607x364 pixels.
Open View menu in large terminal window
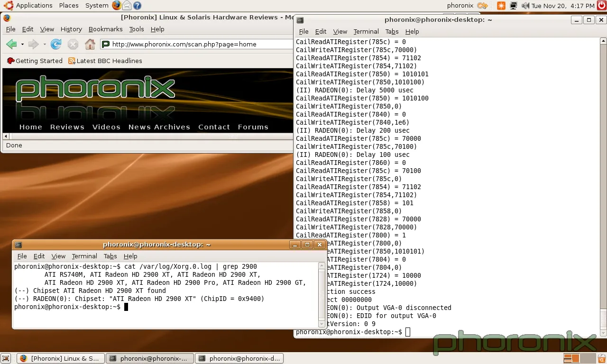point(340,31)
